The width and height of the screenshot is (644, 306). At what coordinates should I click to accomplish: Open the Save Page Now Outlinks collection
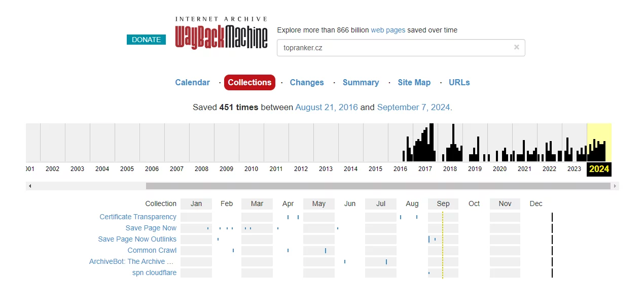(x=137, y=239)
